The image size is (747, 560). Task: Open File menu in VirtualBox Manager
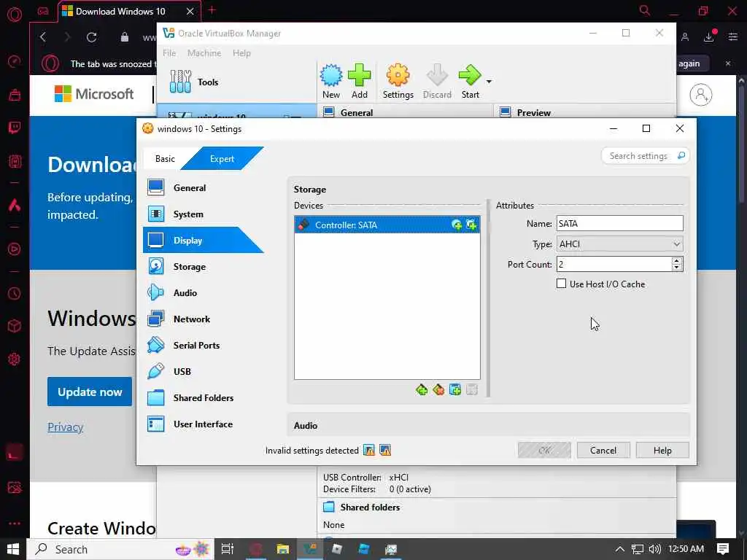click(169, 52)
